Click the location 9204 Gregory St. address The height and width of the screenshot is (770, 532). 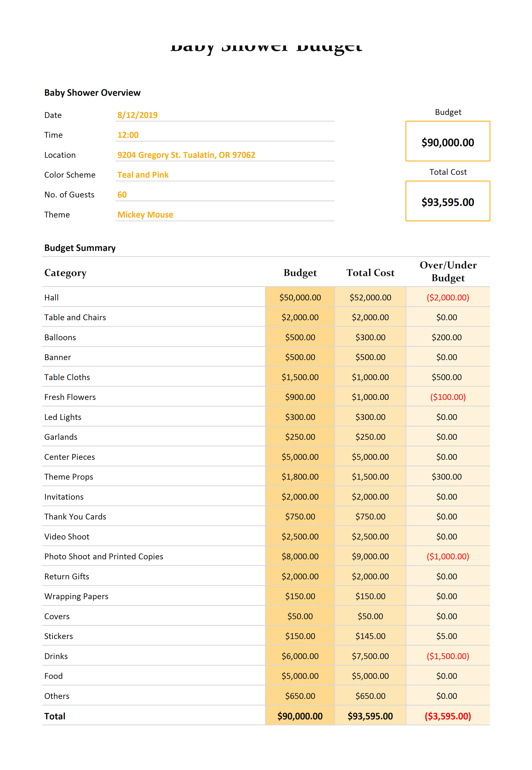(x=186, y=155)
